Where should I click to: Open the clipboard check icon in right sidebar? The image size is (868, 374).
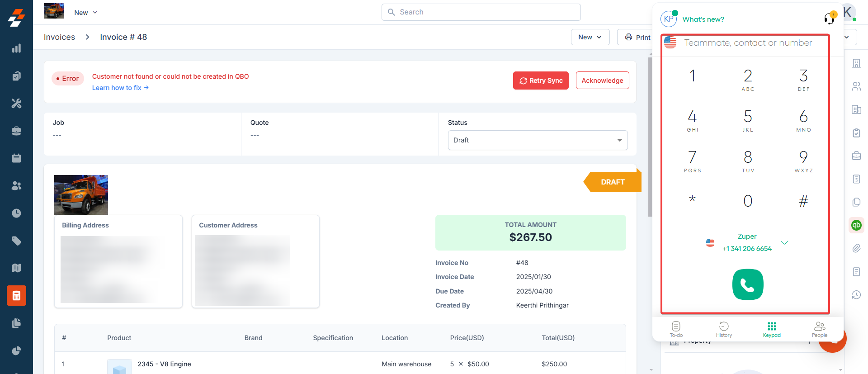856,133
